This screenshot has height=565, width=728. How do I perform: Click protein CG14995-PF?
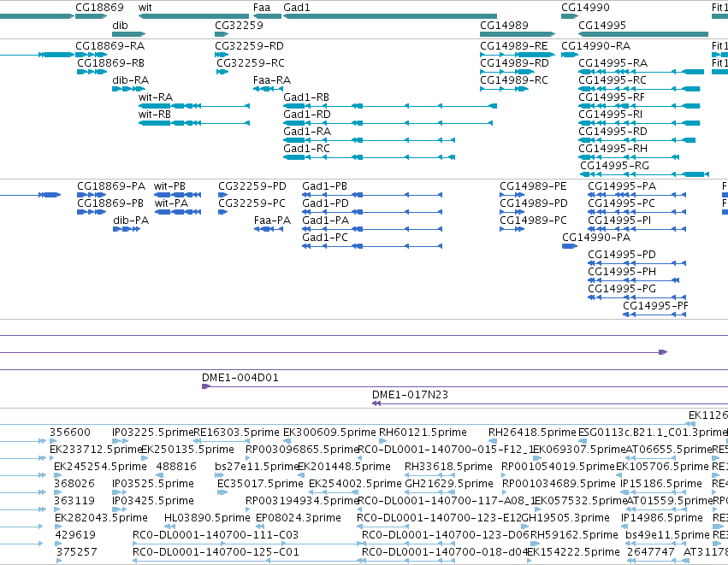654,315
